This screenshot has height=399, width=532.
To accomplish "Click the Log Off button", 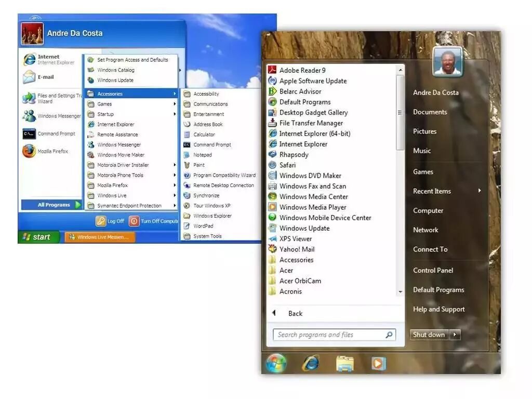I will click(x=110, y=221).
